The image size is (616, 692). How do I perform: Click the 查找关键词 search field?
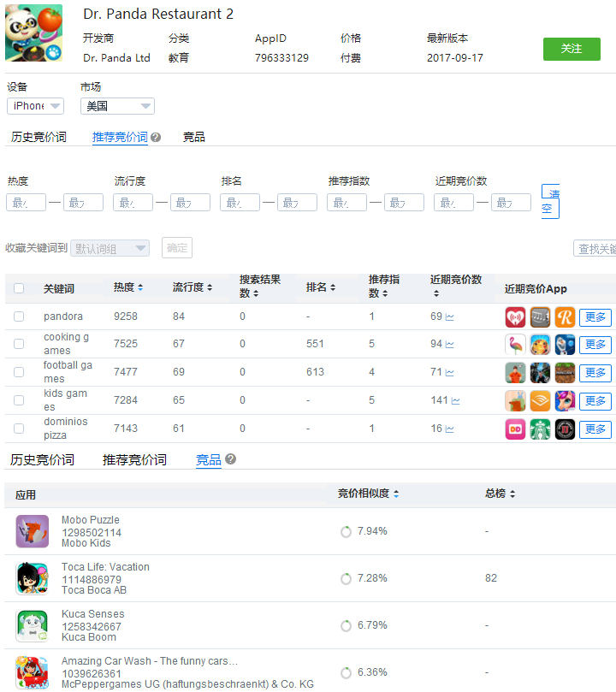click(x=595, y=248)
